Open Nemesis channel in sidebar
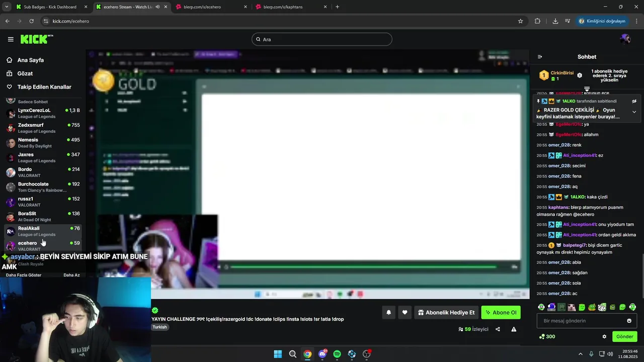Viewport: 644px width, 362px height. point(43,143)
